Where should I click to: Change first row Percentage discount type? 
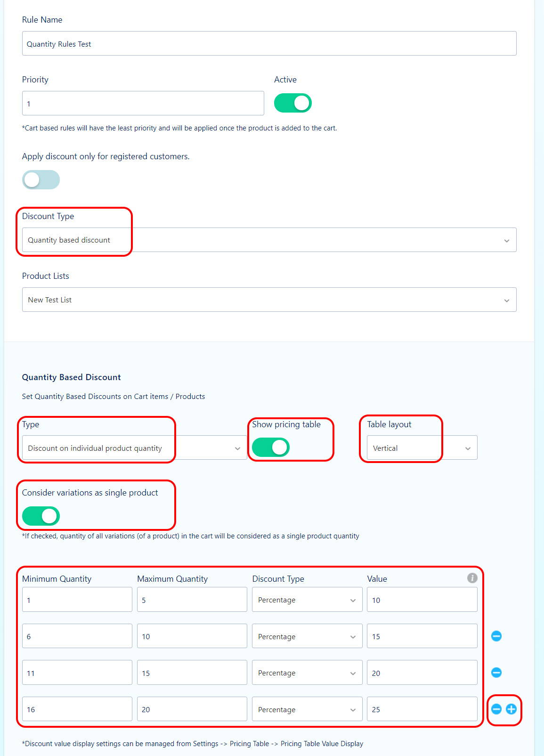click(x=307, y=600)
